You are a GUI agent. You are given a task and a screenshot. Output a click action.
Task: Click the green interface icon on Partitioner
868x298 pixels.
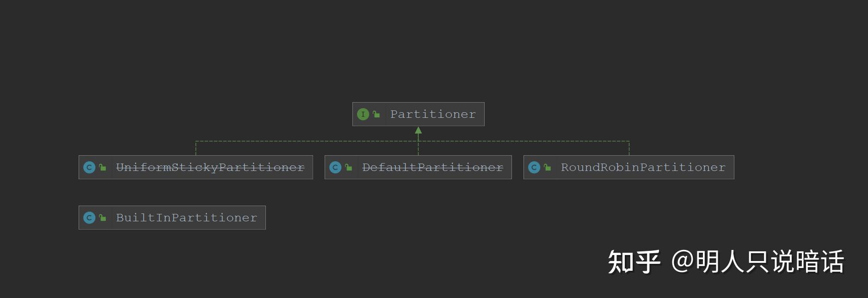pyautogui.click(x=363, y=114)
